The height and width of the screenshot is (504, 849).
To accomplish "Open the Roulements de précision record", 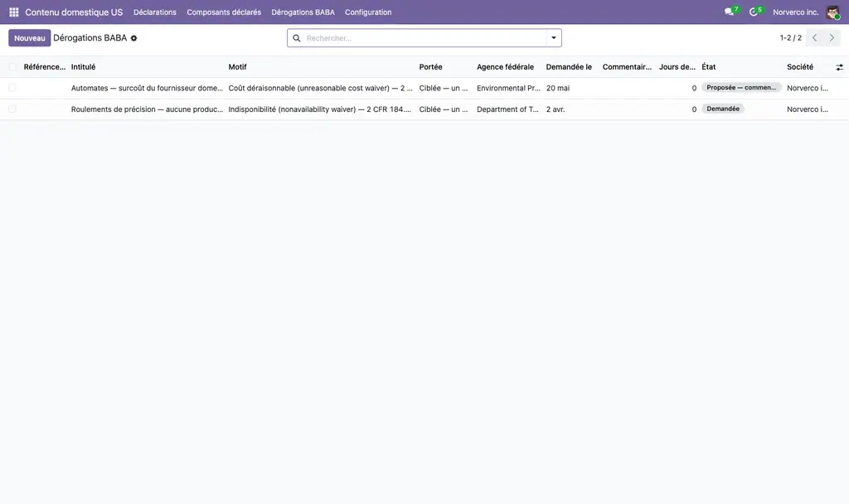I will tap(147, 109).
